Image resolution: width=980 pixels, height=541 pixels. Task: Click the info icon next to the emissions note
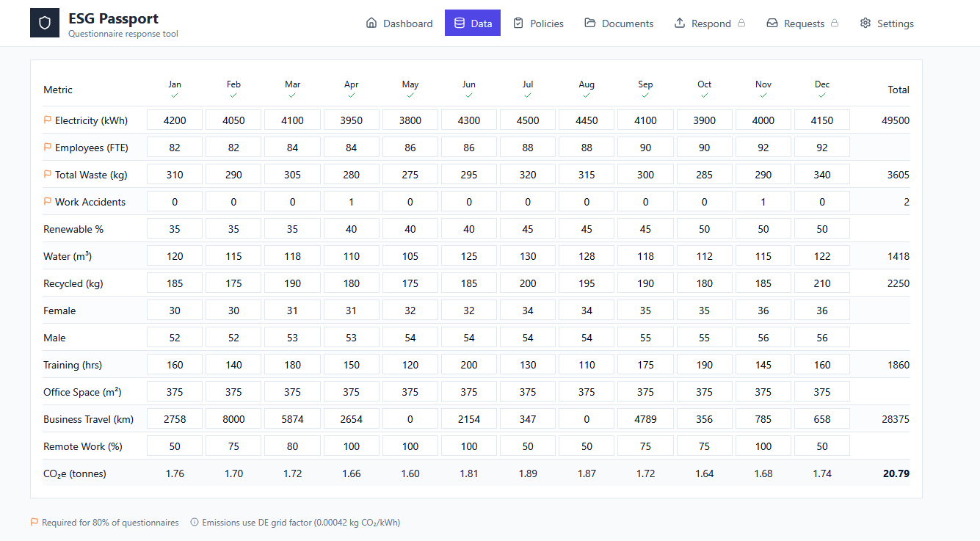point(195,522)
